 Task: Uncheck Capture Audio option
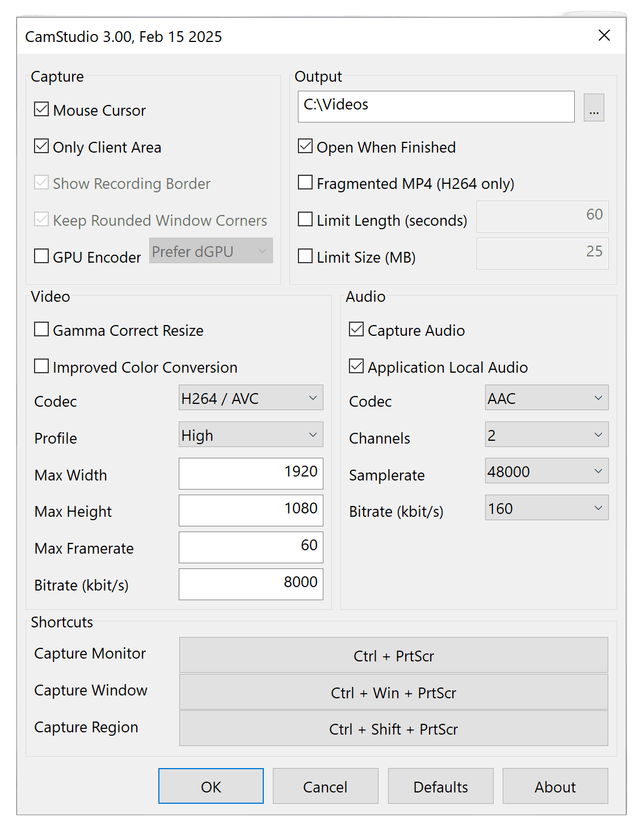(356, 330)
